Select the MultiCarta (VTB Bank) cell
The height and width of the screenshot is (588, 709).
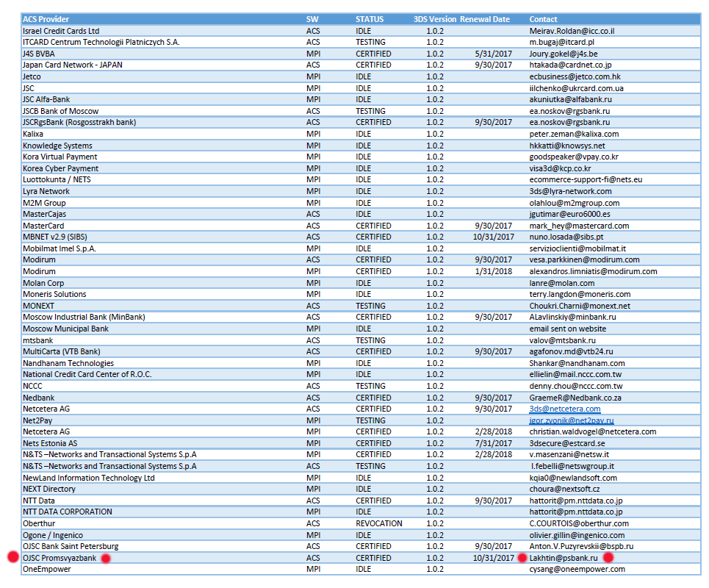62,351
